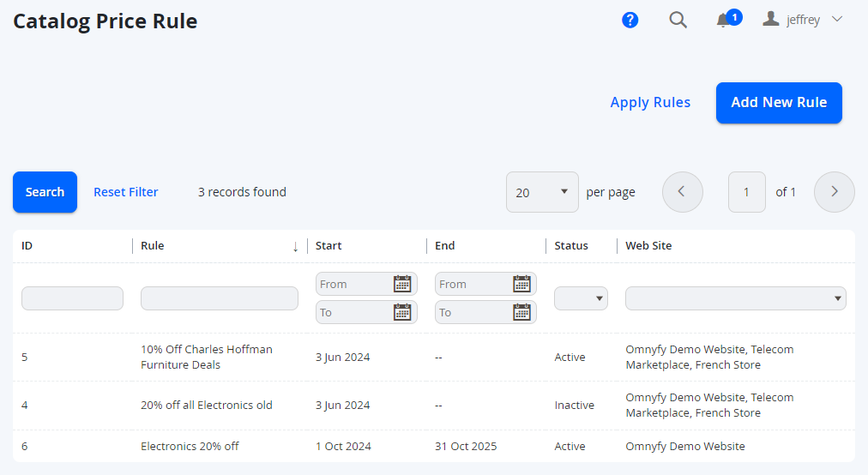Go to next page arrow
The width and height of the screenshot is (868, 475).
[x=835, y=192]
